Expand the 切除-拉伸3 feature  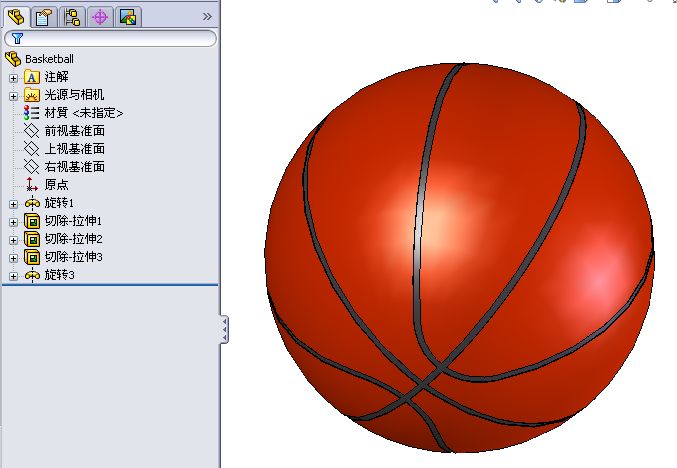(x=13, y=258)
